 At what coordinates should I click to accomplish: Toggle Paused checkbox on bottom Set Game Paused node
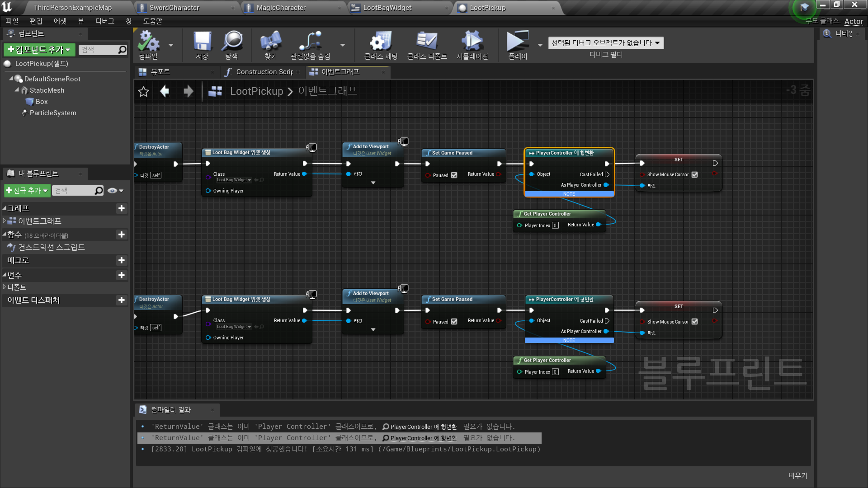click(454, 322)
